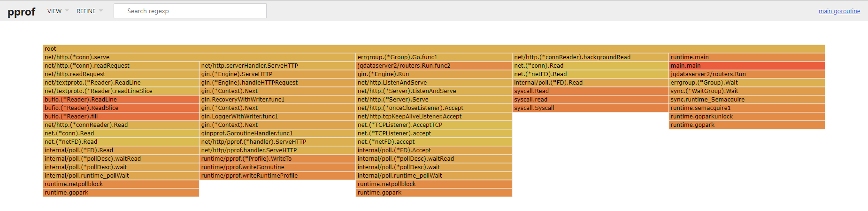Image resolution: width=868 pixels, height=211 pixels.
Task: Select ginpprof.GoroutineHandler.func1 frame
Action: pos(277,133)
